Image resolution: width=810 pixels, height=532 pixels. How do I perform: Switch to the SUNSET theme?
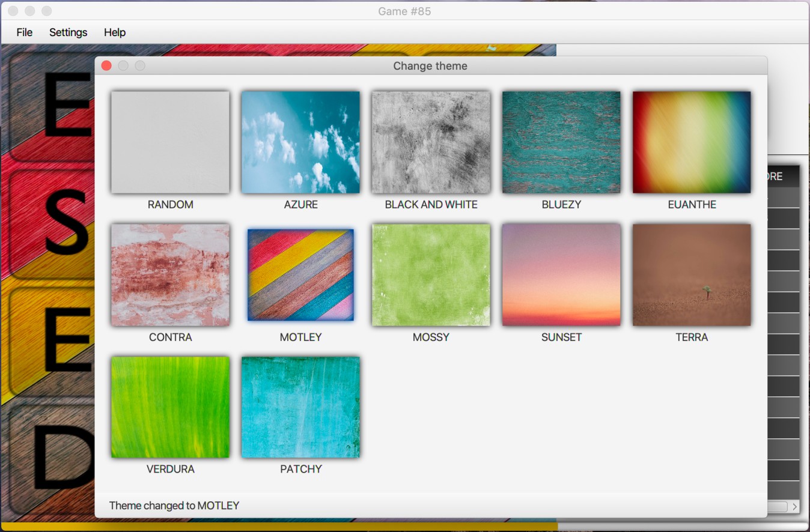(561, 274)
